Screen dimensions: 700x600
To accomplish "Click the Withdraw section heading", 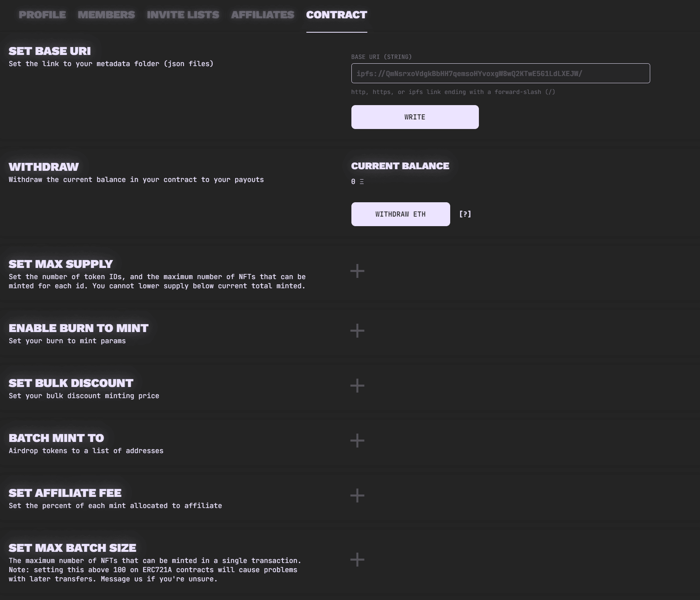I will pos(44,167).
